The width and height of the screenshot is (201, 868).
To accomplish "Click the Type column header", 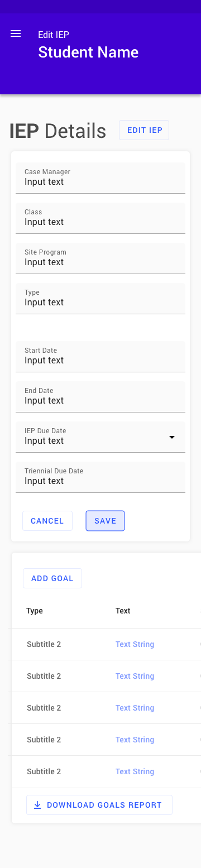I will [35, 611].
